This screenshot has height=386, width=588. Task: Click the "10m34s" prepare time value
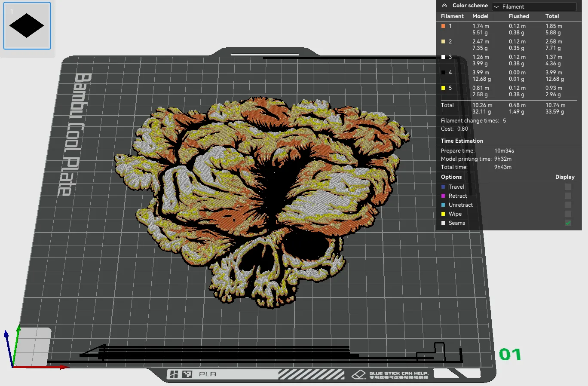point(504,151)
